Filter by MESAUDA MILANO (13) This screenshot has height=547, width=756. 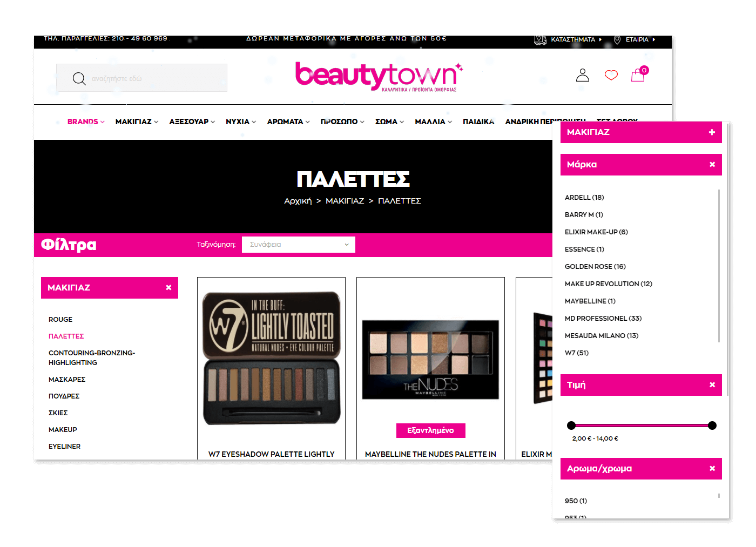click(602, 336)
